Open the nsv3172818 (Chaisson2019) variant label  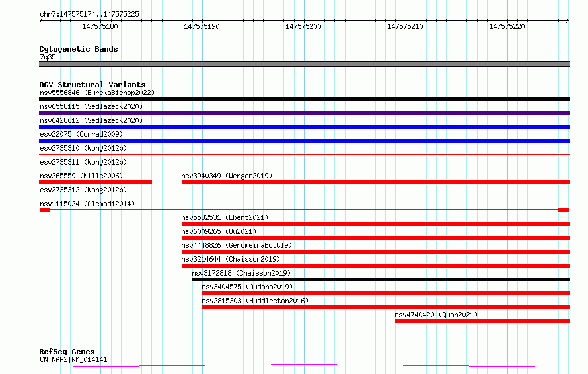tap(241, 273)
